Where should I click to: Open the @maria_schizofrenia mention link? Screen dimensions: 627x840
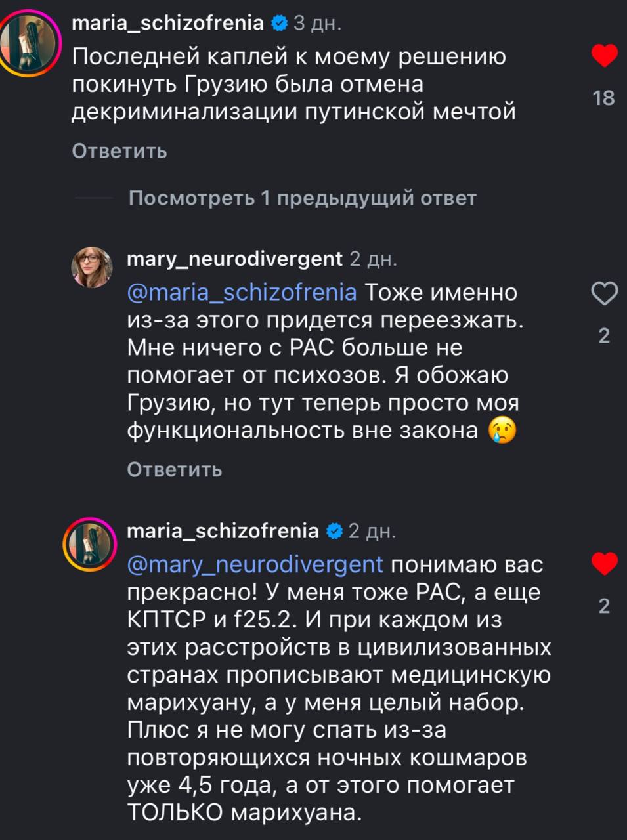pos(242,293)
